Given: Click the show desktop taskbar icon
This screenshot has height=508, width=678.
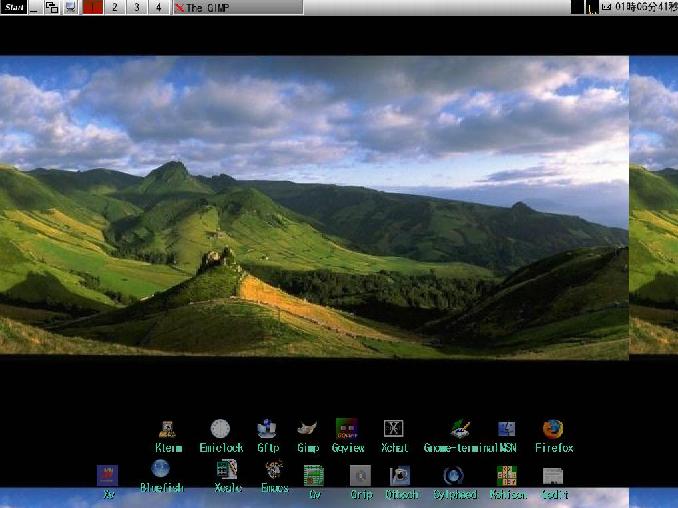Looking at the screenshot, I should click(70, 7).
